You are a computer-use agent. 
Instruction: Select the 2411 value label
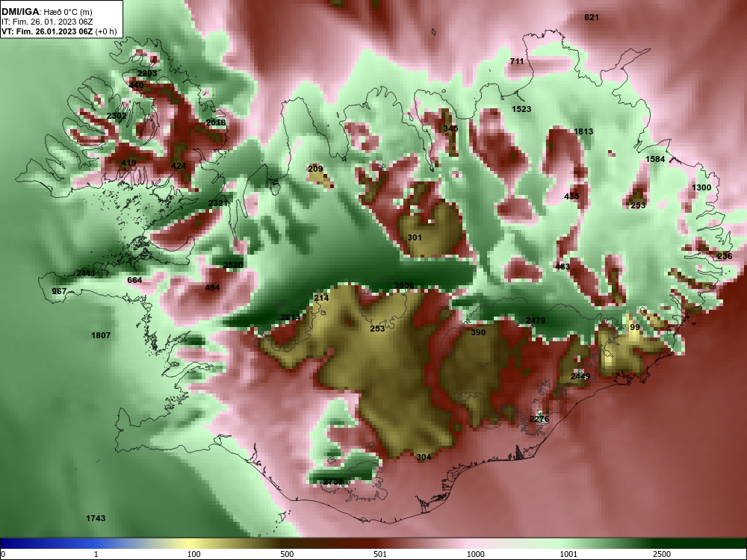[x=86, y=273]
